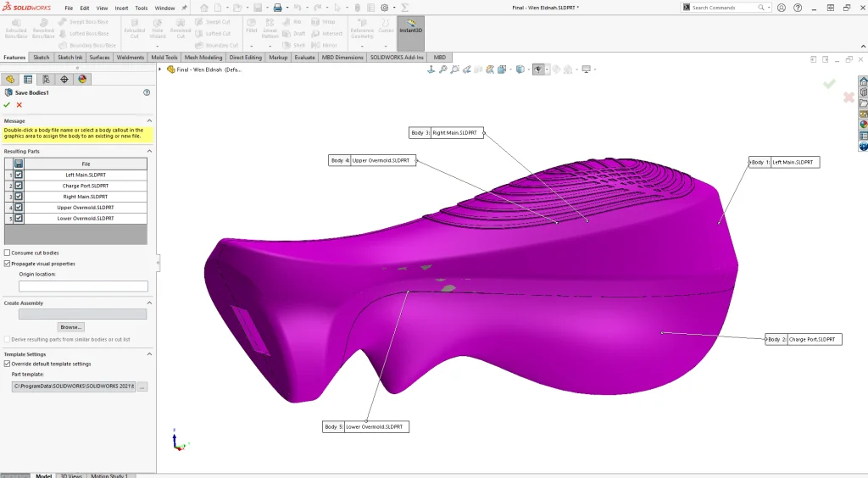
Task: Click the Zoom to Fit view icon
Action: pyautogui.click(x=431, y=69)
